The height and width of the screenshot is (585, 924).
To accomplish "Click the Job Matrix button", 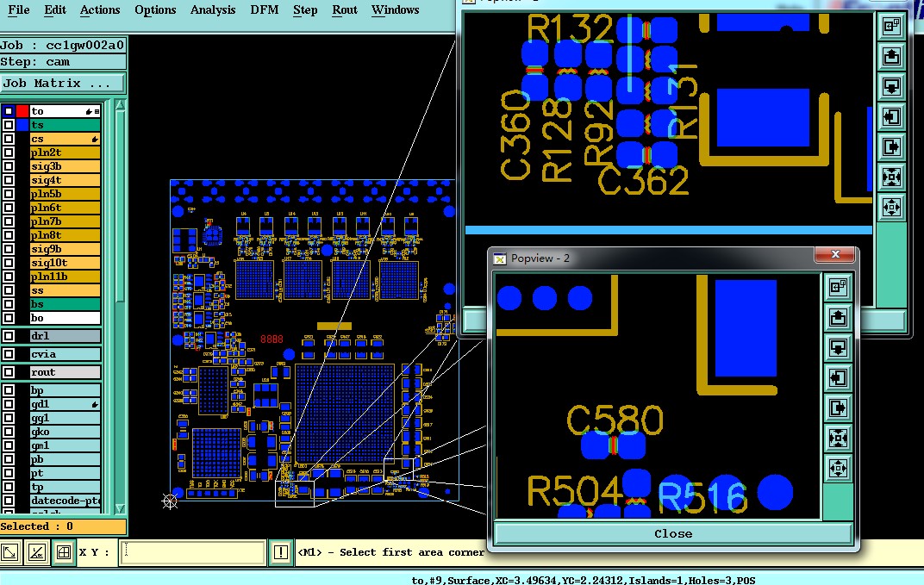I will point(63,83).
